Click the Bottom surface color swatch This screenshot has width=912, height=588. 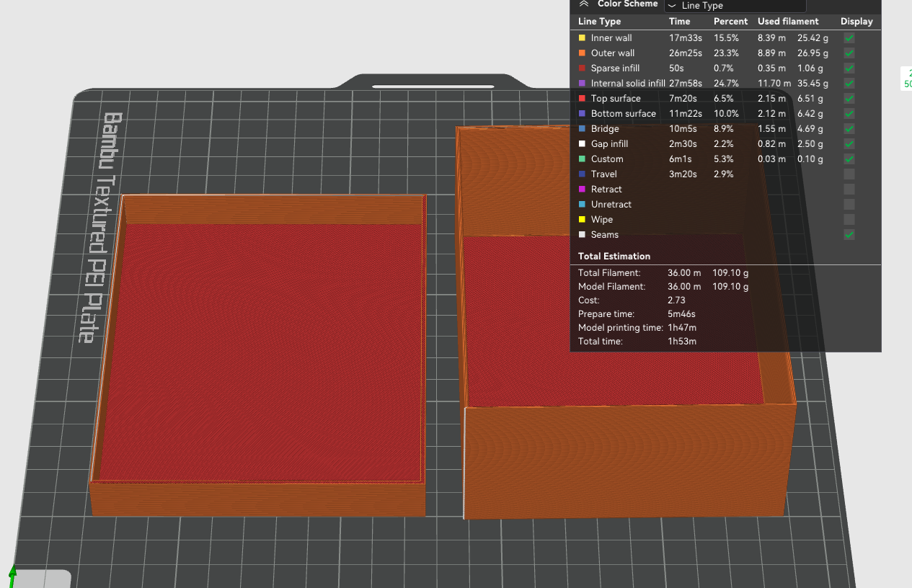(x=582, y=113)
